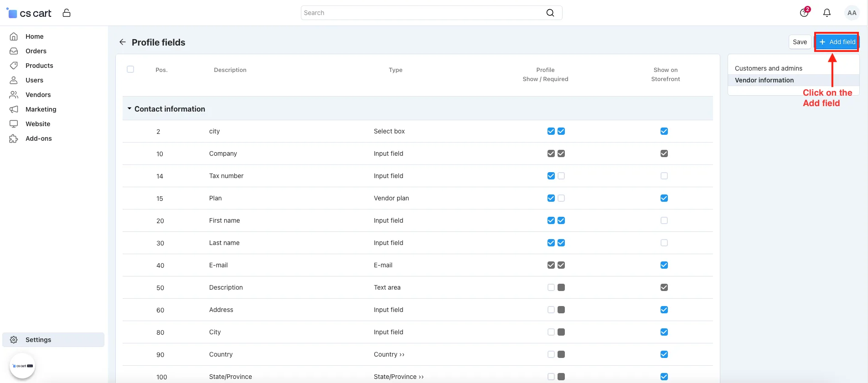Click the Add-ons puzzle icon
Screen dimensions: 868x383
click(x=14, y=138)
